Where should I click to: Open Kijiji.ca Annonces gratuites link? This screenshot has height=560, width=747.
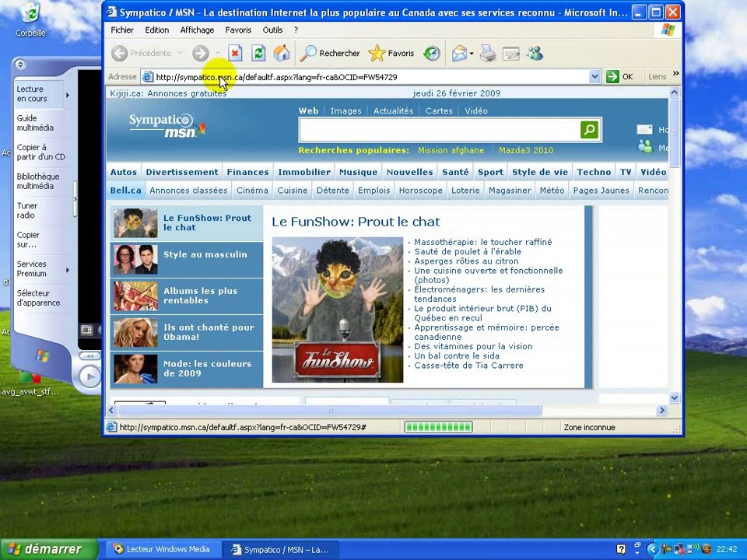pyautogui.click(x=168, y=93)
